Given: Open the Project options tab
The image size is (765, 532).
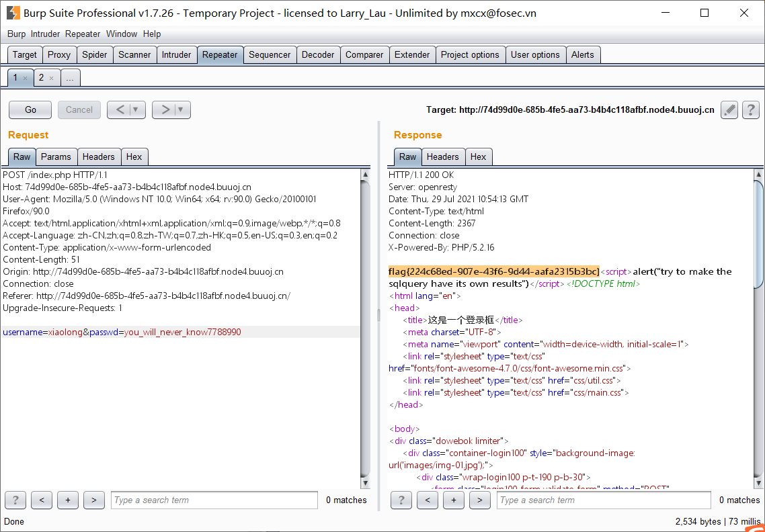Looking at the screenshot, I should click(471, 54).
